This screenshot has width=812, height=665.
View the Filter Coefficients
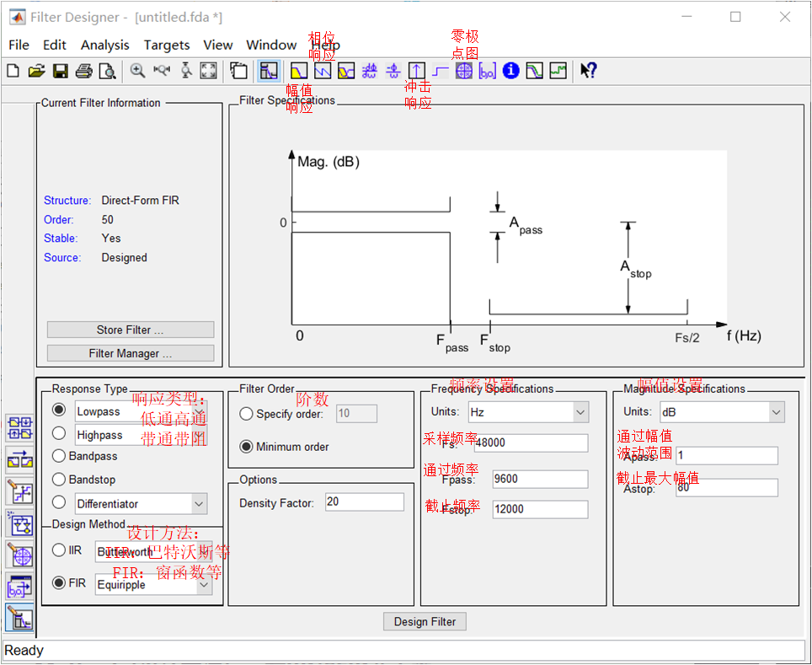pos(488,71)
